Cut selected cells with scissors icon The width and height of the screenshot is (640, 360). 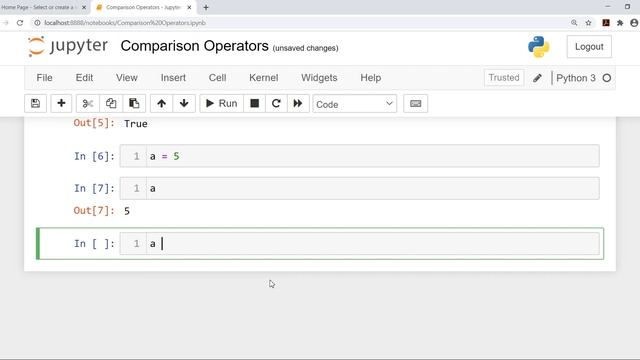tap(87, 104)
